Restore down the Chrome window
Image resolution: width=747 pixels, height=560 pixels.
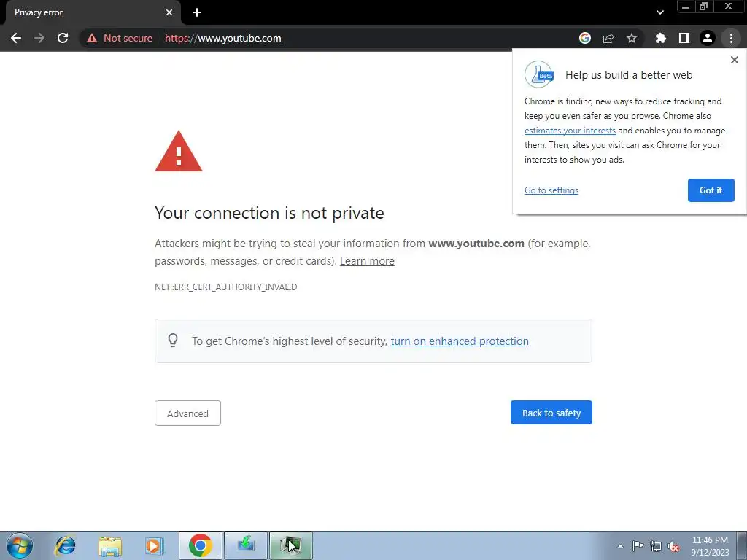[x=703, y=7]
